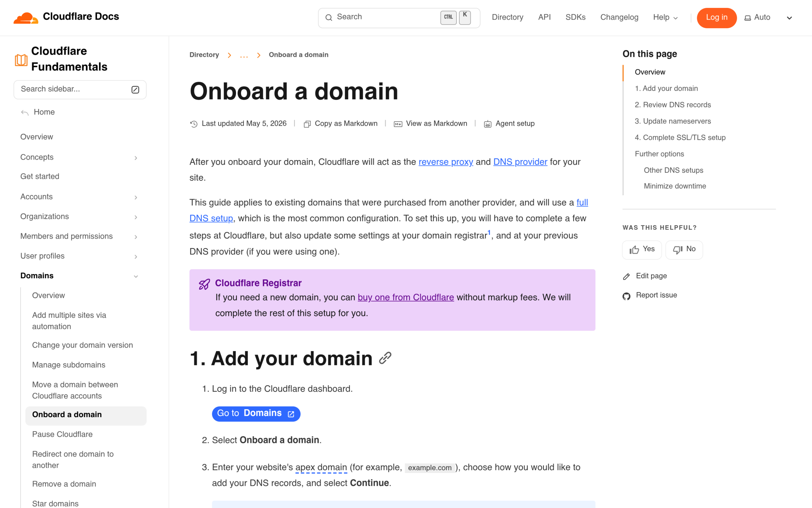Open Manage subdomains page
This screenshot has width=812, height=508.
point(69,365)
